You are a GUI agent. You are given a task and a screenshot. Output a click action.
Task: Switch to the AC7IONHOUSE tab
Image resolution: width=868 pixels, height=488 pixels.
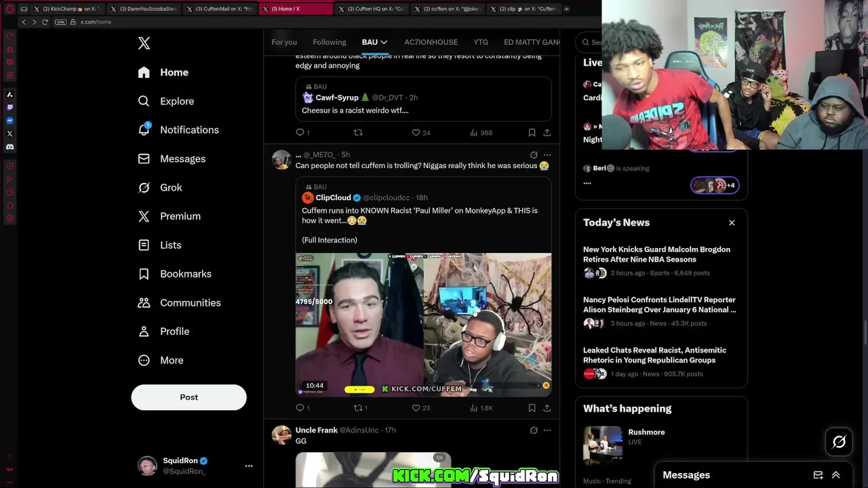pos(431,42)
